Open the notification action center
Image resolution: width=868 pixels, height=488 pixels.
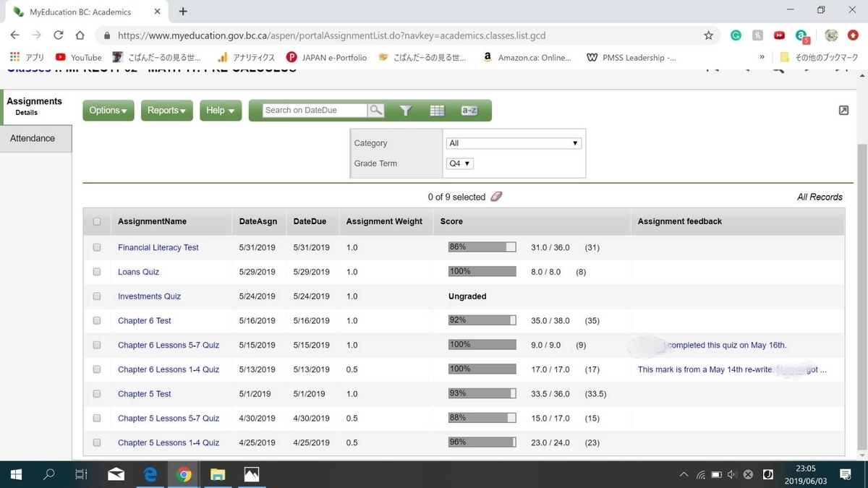845,474
